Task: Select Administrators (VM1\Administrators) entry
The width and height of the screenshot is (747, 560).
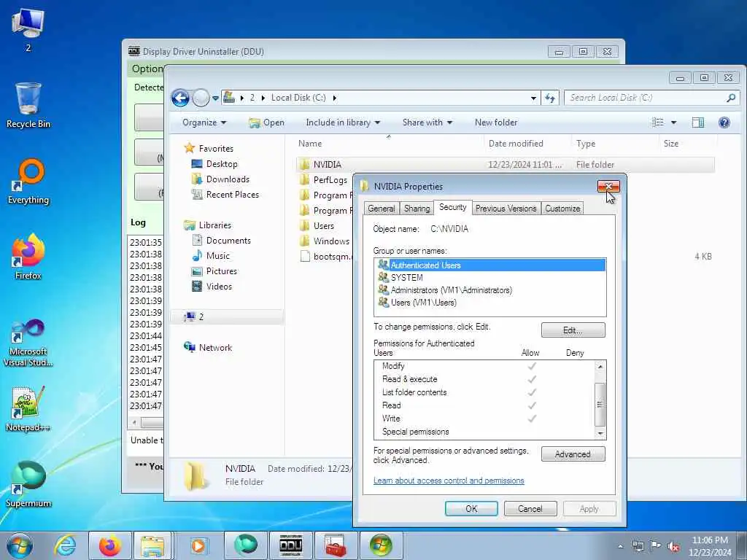Action: [x=489, y=290]
